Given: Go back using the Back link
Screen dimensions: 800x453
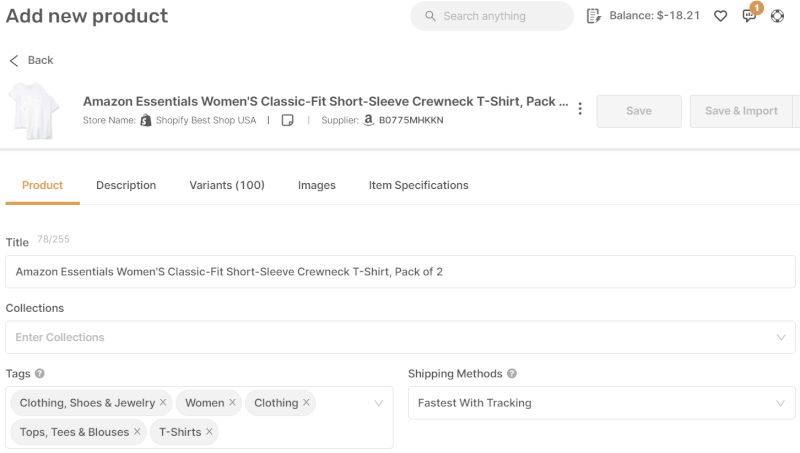Looking at the screenshot, I should [31, 60].
